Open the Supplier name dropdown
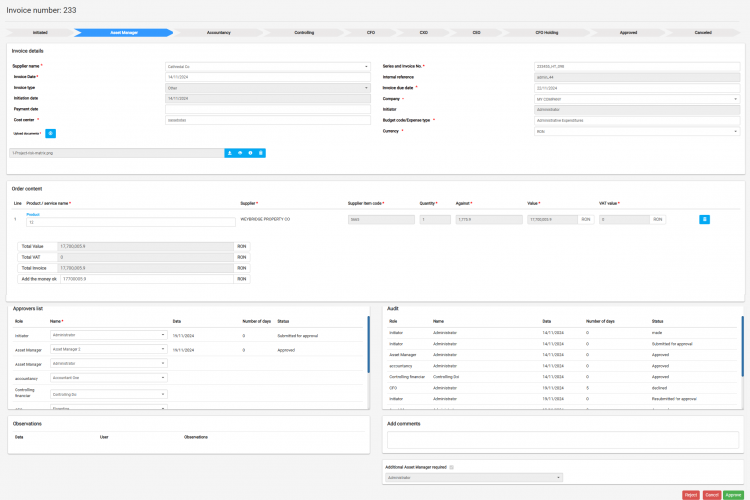Screen dimensions: 750x500 click(x=267, y=67)
